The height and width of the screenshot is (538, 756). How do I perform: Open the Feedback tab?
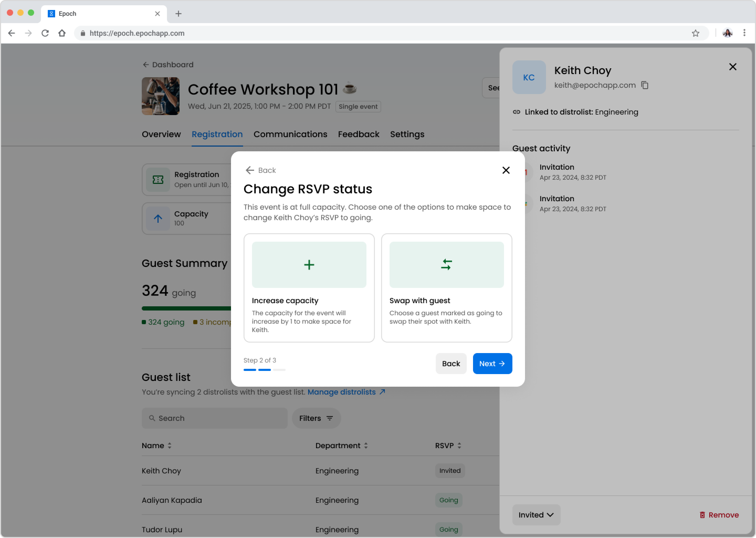[359, 134]
